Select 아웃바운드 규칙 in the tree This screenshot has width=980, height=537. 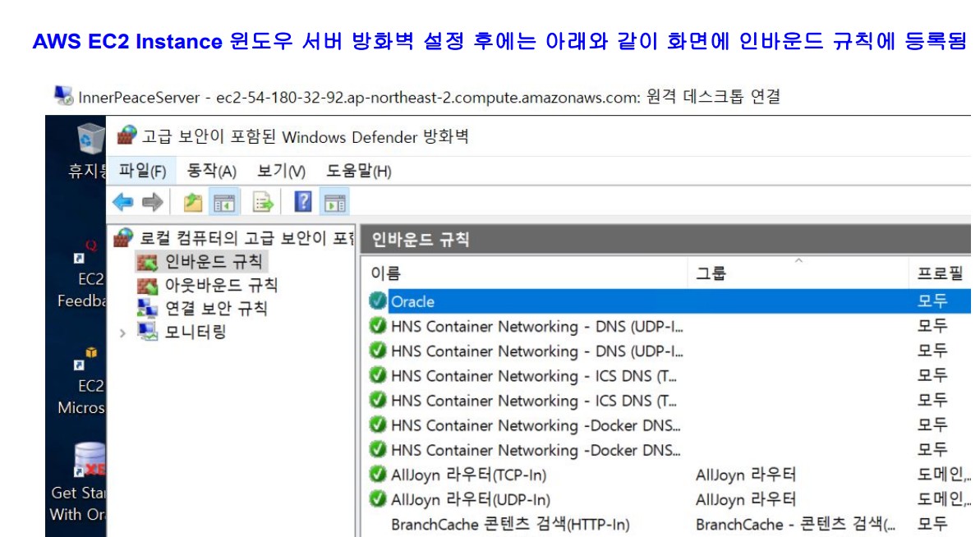coord(221,286)
